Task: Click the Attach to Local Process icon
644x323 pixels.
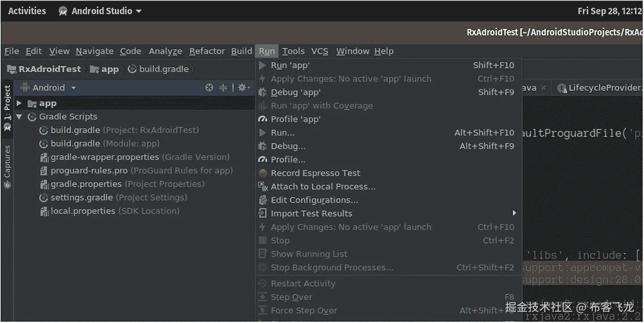Action: pyautogui.click(x=263, y=187)
